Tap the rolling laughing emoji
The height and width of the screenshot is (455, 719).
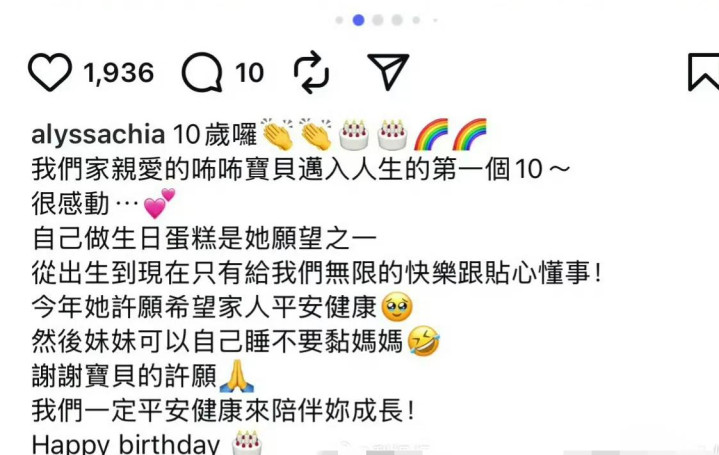pos(423,341)
